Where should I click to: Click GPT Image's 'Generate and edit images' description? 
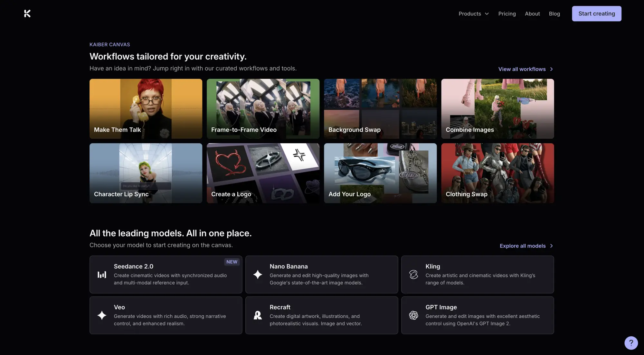[482, 320]
